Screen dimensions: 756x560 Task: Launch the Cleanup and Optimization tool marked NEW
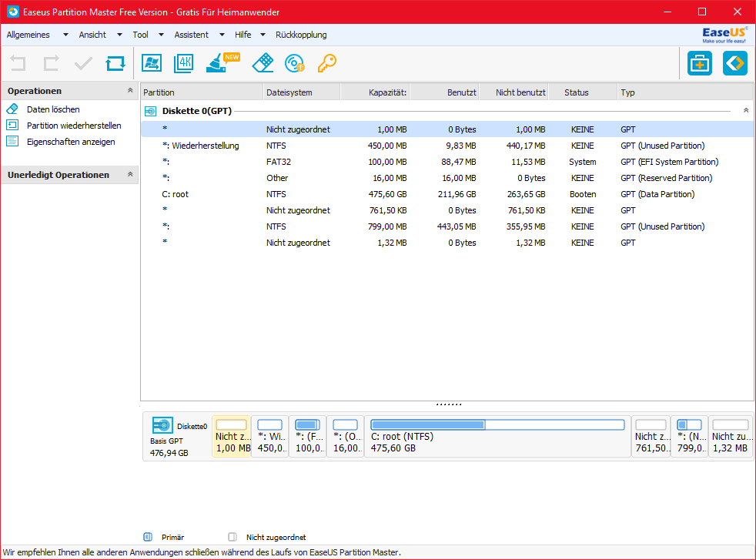(222, 62)
